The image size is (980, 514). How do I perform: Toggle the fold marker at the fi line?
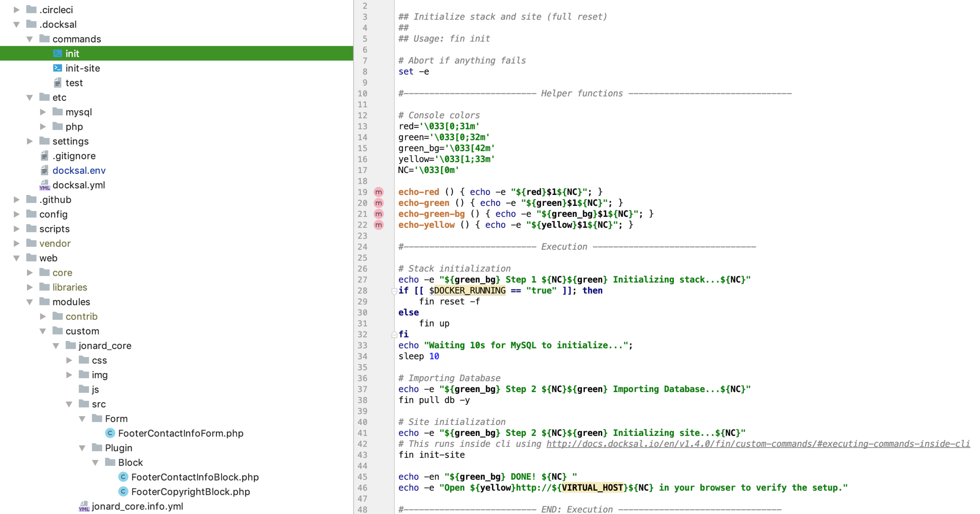point(394,335)
